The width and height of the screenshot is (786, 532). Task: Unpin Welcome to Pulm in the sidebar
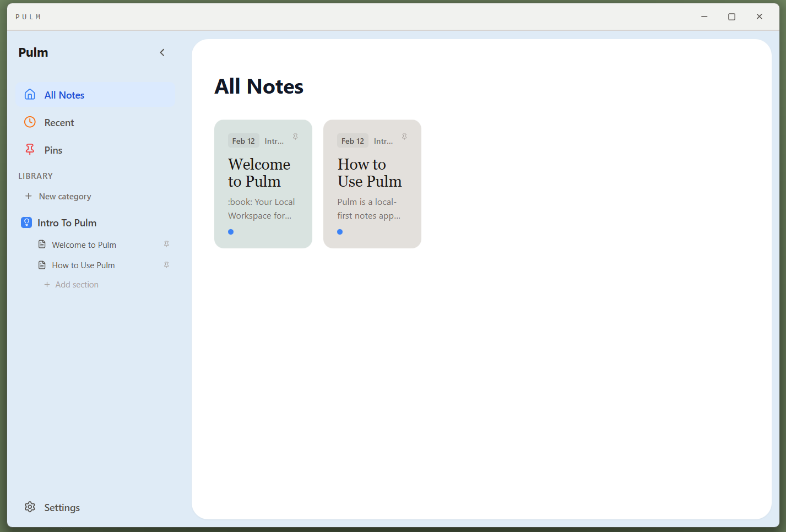166,244
